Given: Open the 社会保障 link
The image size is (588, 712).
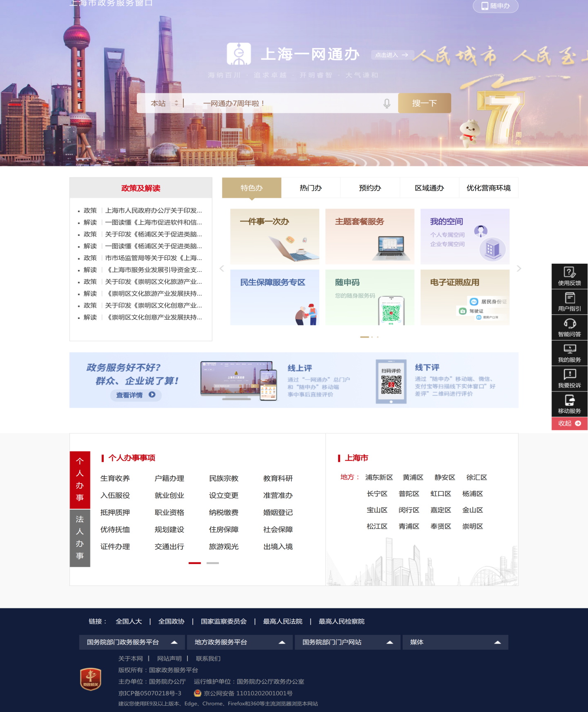Looking at the screenshot, I should tap(278, 530).
